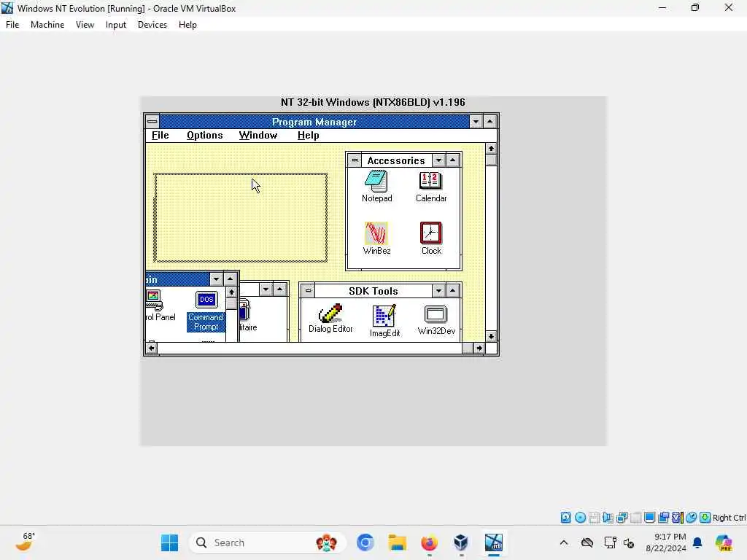This screenshot has width=747, height=560.
Task: Click Program Manager horizontal scrollbar left arrow
Action: pyautogui.click(x=151, y=348)
